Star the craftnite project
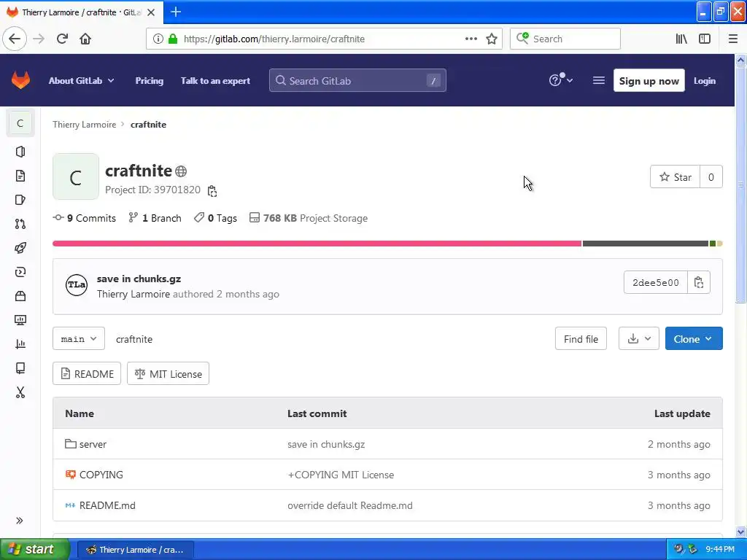Image resolution: width=747 pixels, height=560 pixels. 675,177
